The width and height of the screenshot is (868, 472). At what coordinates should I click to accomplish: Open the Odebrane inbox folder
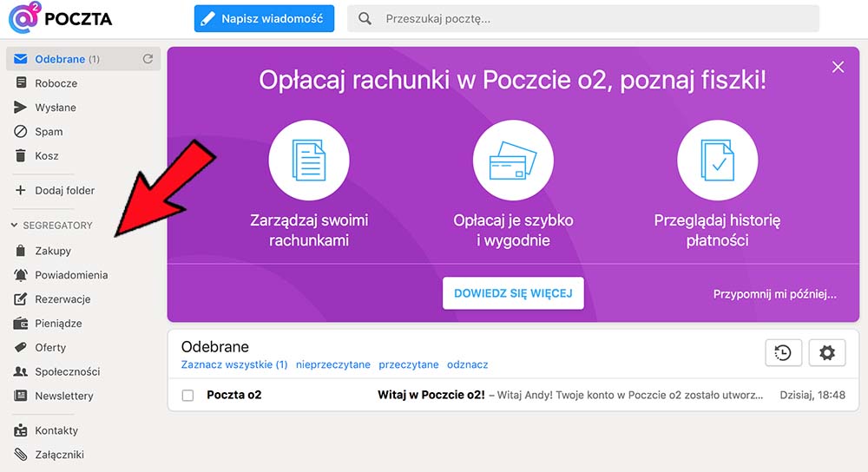click(x=83, y=59)
